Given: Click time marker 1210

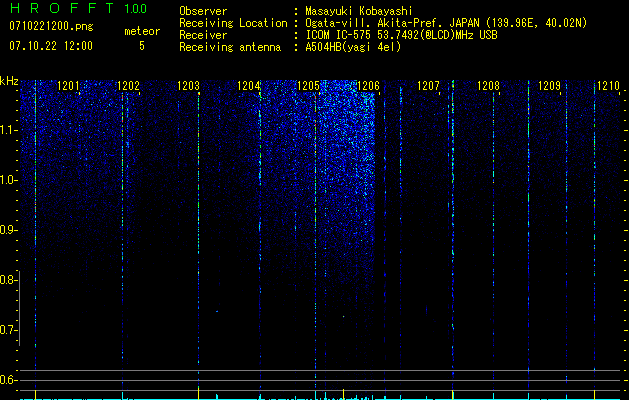Looking at the screenshot, I should point(609,85).
